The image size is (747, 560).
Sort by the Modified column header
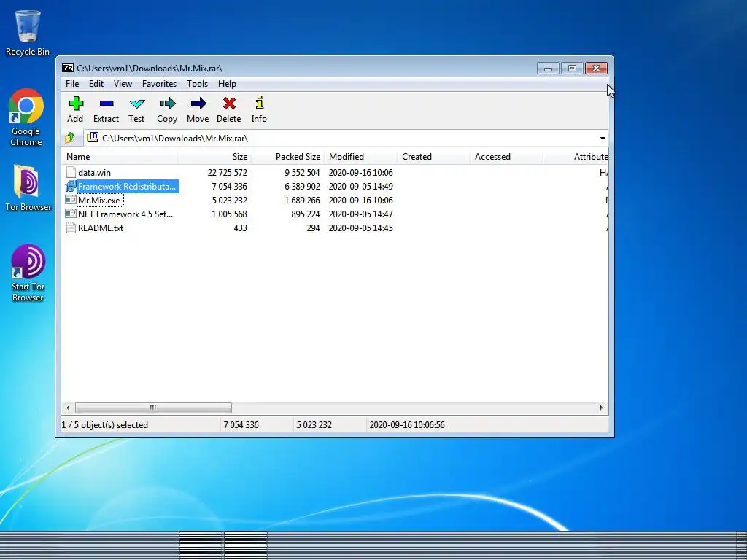pyautogui.click(x=360, y=157)
